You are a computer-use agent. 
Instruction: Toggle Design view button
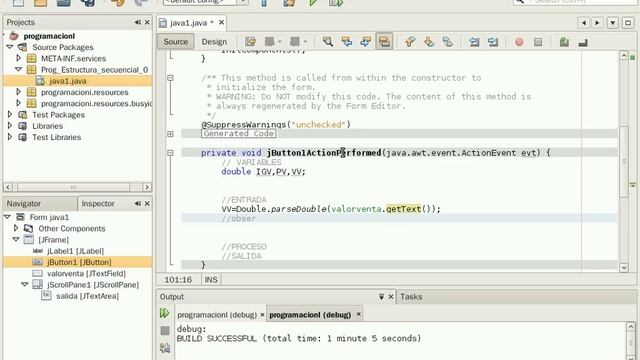tap(214, 42)
